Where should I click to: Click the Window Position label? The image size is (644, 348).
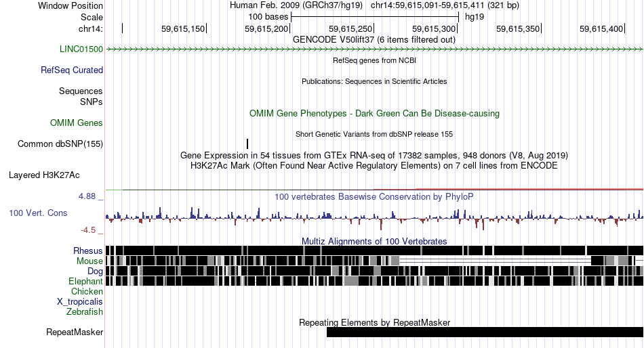(71, 5)
